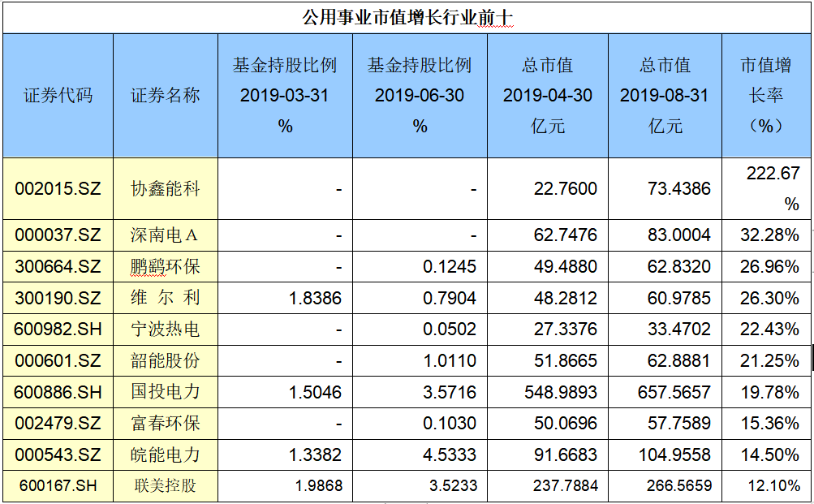The height and width of the screenshot is (504, 814).
Task: Click value 22.7600
Action: 566,188
